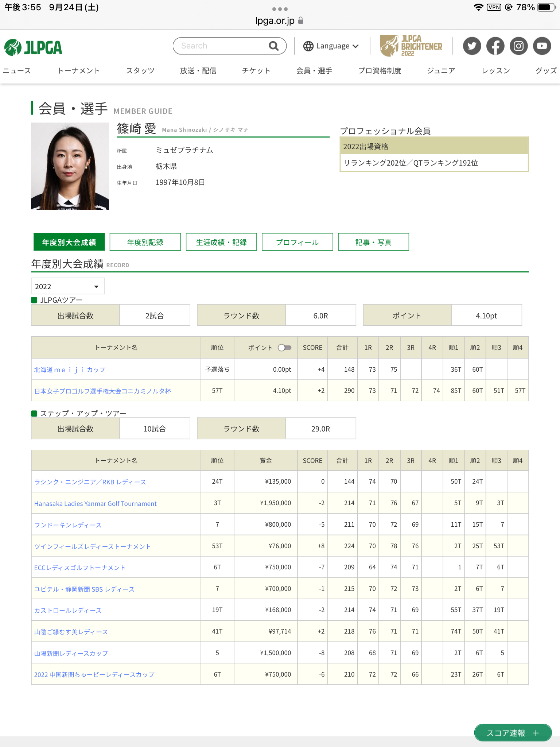Open the ニュース menu

point(17,71)
